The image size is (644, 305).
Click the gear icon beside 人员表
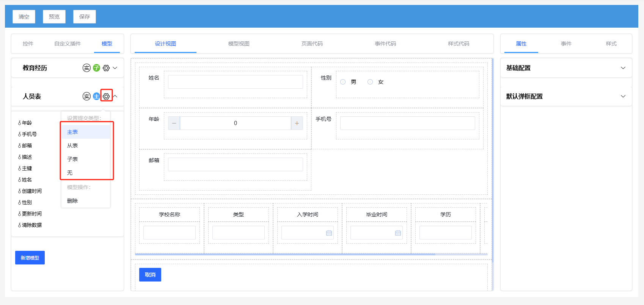106,96
